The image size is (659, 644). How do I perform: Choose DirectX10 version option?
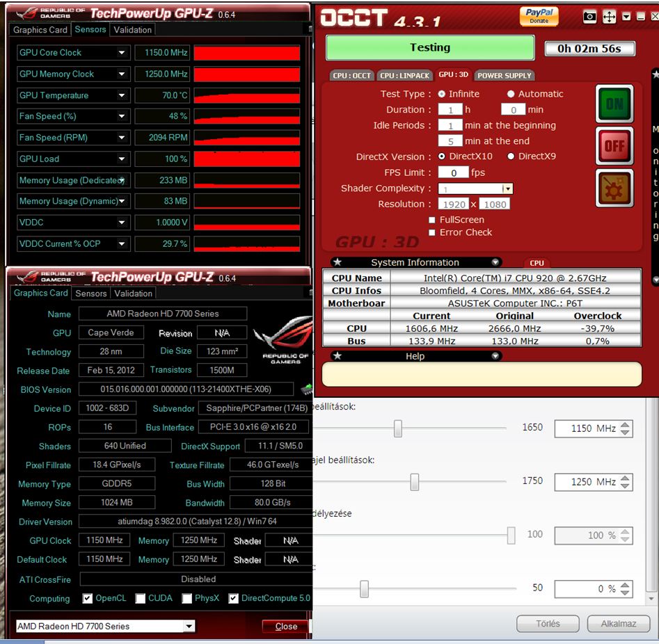442,156
